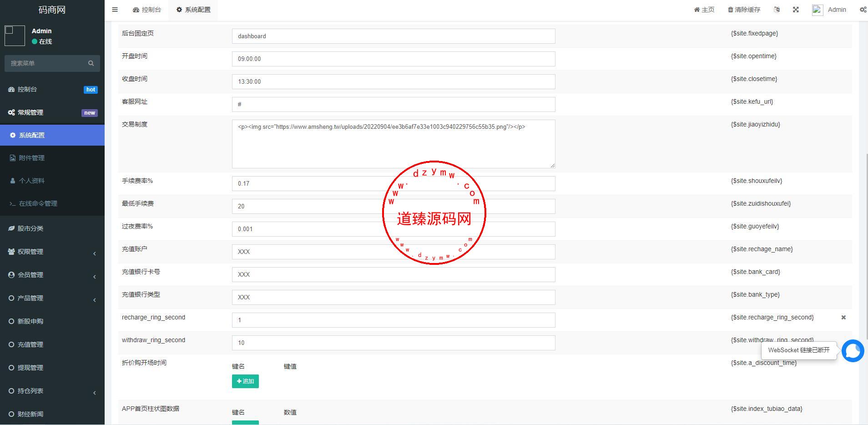
Task: Toggle the sidebar hamburger menu icon
Action: (x=115, y=10)
